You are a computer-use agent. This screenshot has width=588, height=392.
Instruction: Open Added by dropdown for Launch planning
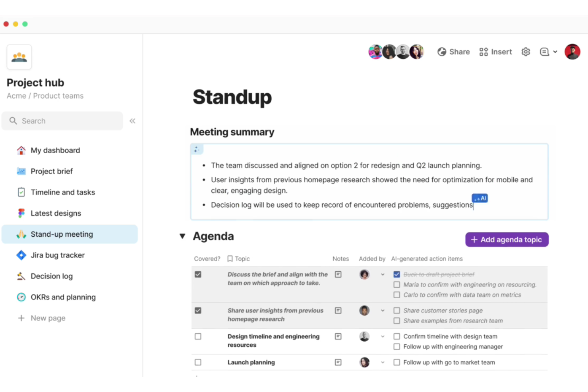383,362
